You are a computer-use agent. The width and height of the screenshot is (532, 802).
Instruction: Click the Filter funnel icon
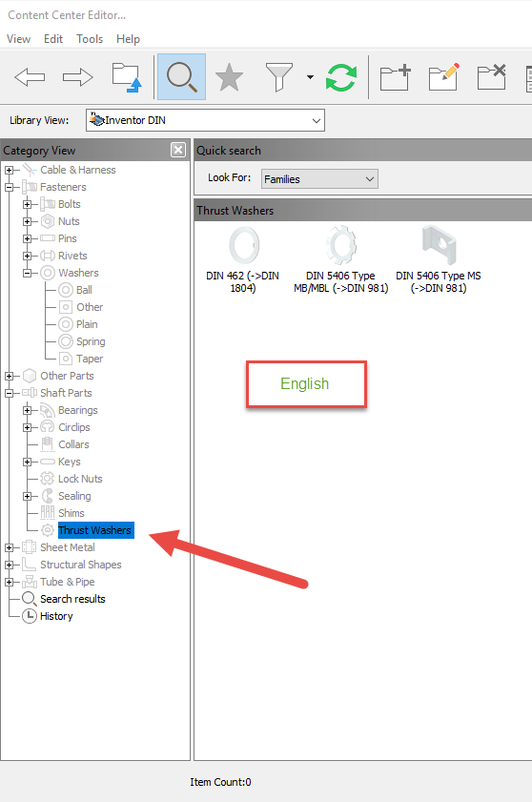tap(279, 77)
